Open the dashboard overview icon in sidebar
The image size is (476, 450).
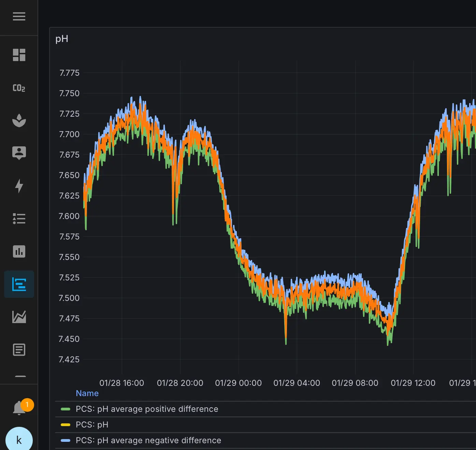pos(19,55)
